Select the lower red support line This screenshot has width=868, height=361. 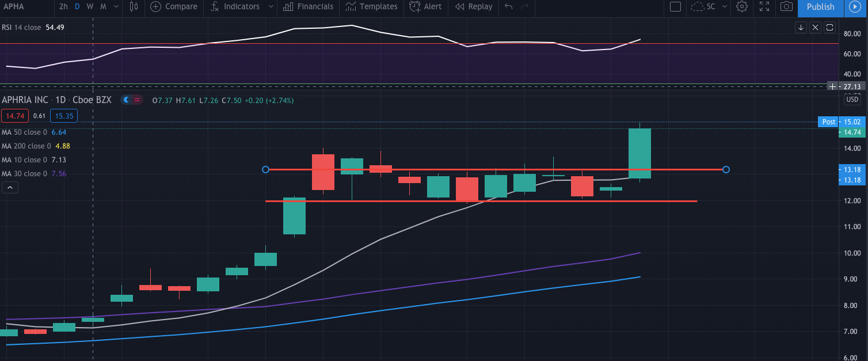[x=481, y=201]
